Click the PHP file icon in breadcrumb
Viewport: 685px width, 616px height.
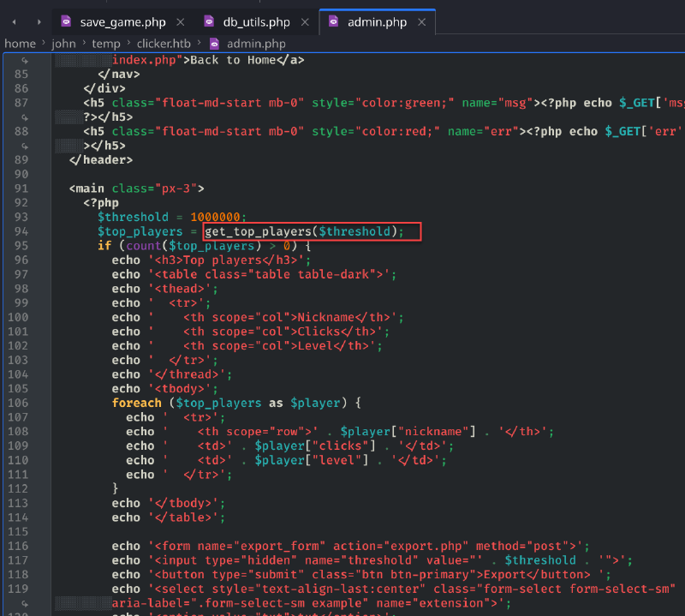pos(215,44)
